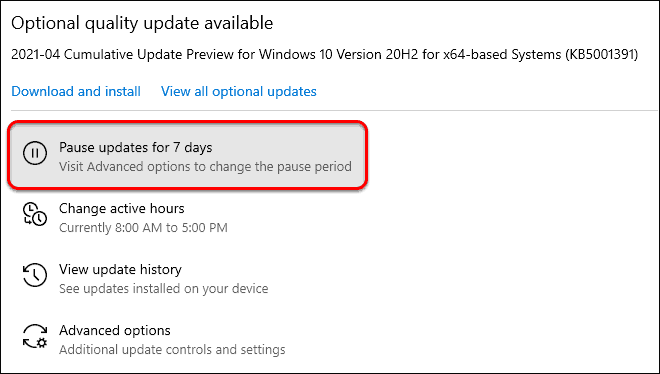Click the KB5001391 identifier text
This screenshot has width=660, height=374.
(602, 54)
